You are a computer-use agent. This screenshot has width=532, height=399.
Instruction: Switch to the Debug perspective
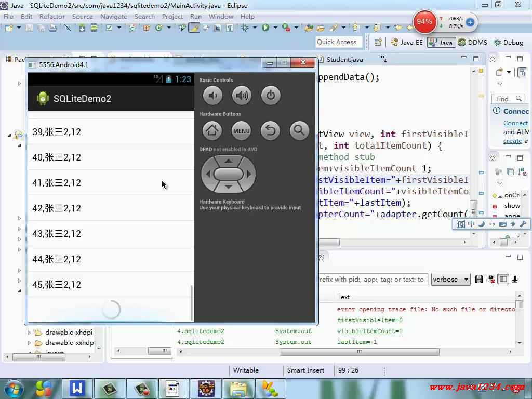coord(508,43)
